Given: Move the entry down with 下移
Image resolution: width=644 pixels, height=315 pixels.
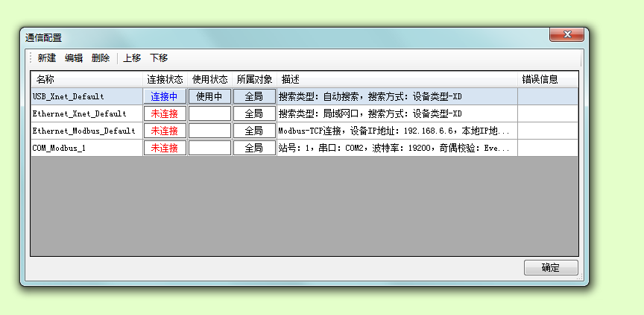Looking at the screenshot, I should (x=159, y=58).
